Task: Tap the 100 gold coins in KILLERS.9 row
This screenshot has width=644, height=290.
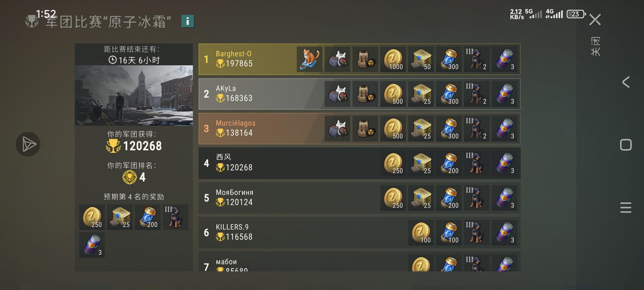Action: [421, 233]
